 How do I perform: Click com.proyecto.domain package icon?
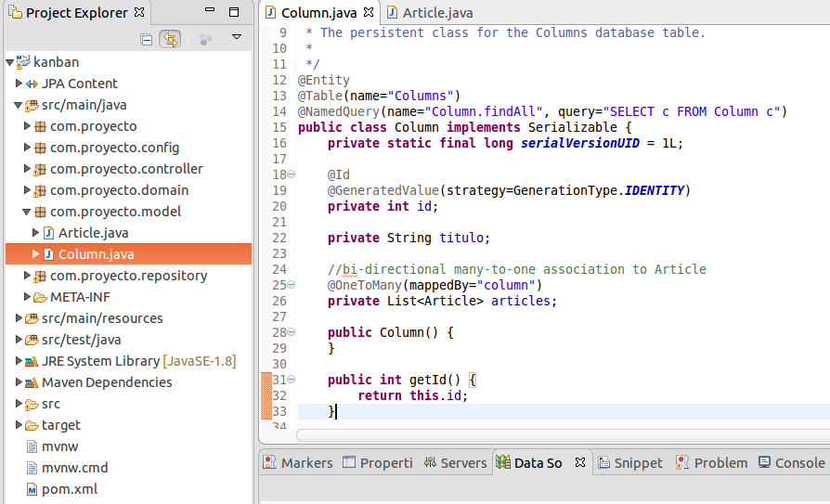click(x=40, y=190)
